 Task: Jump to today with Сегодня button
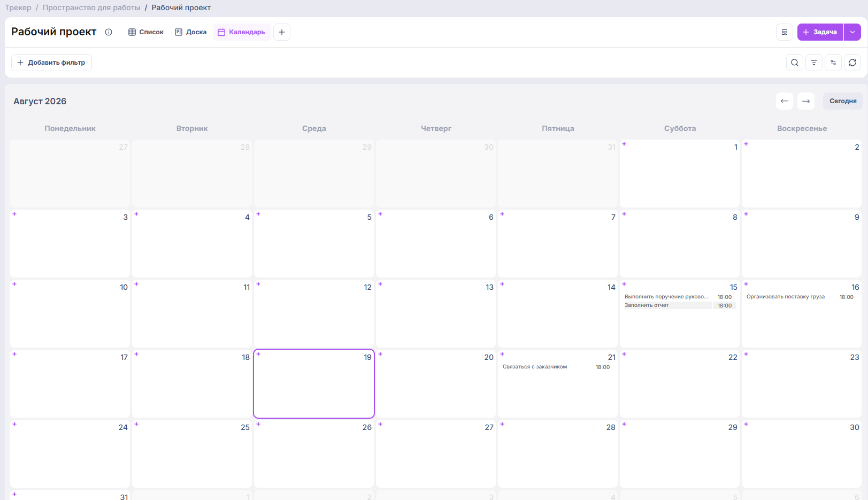point(843,101)
